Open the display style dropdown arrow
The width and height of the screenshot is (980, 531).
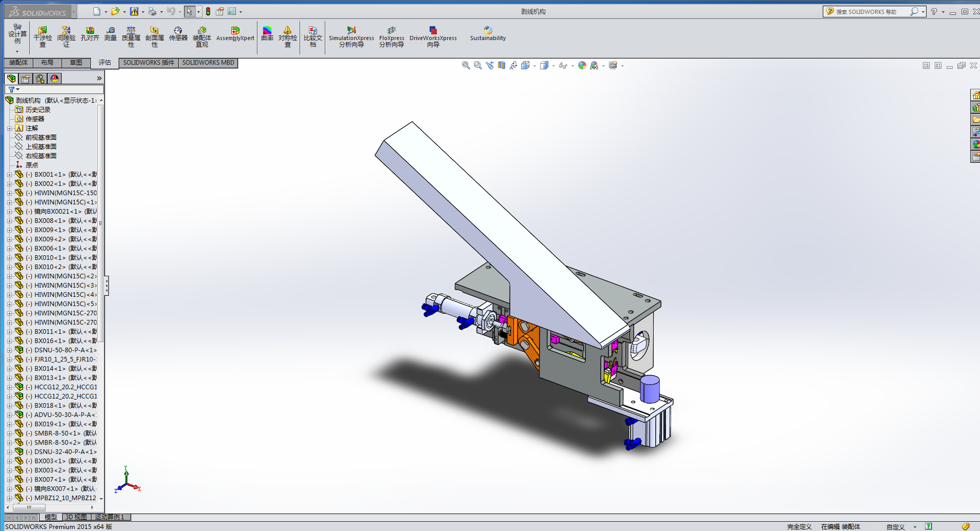coord(553,66)
